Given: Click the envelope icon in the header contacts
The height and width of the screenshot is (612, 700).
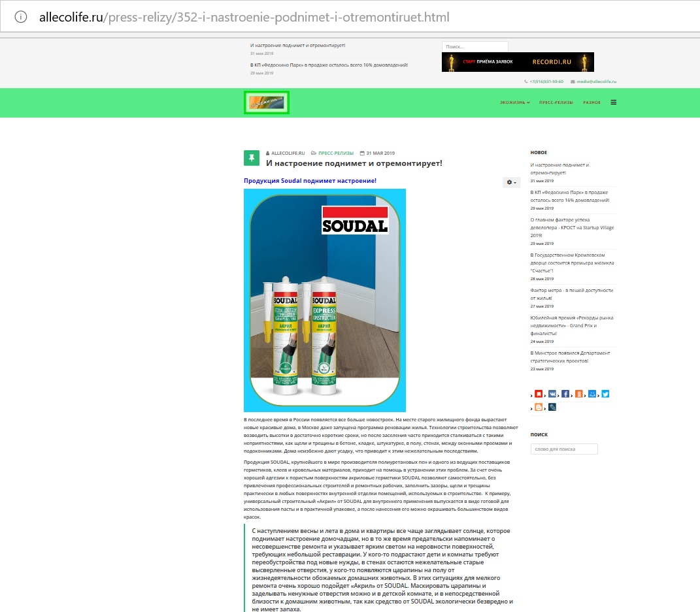Looking at the screenshot, I should pos(573,82).
